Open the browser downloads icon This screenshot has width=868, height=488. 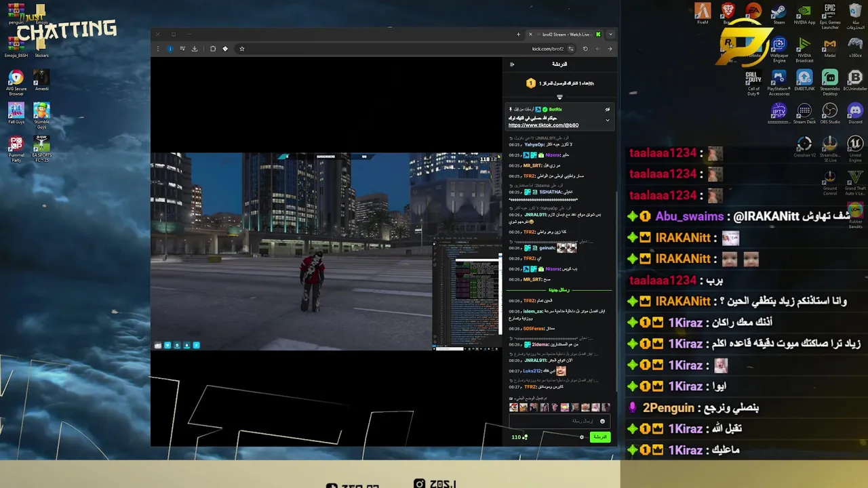[195, 49]
